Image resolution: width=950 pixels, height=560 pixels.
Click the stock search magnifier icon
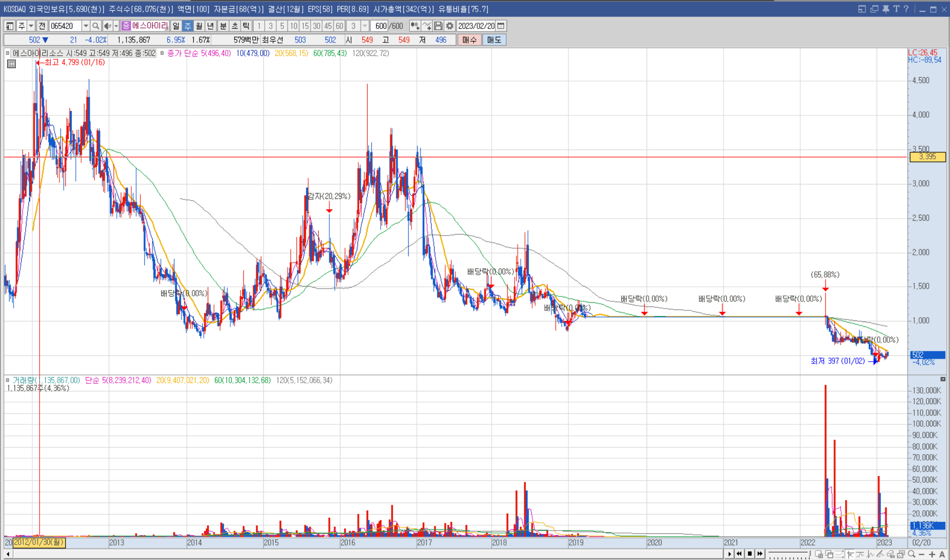(96, 26)
